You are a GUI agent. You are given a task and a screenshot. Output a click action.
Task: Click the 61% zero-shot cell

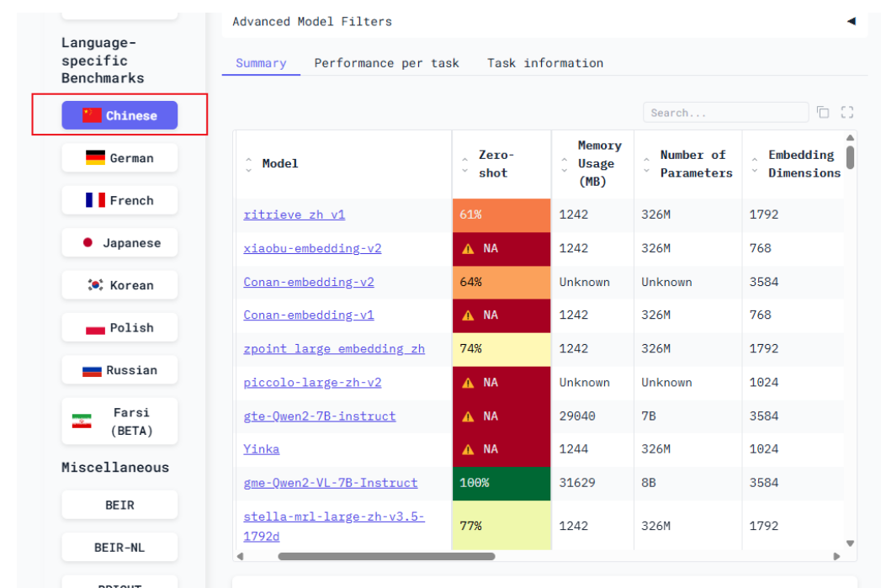[502, 215]
